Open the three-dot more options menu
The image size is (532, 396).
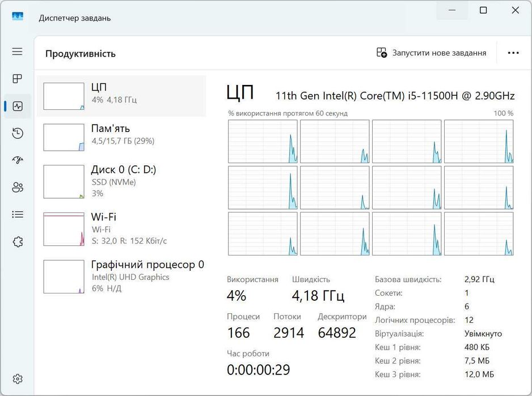[x=513, y=53]
